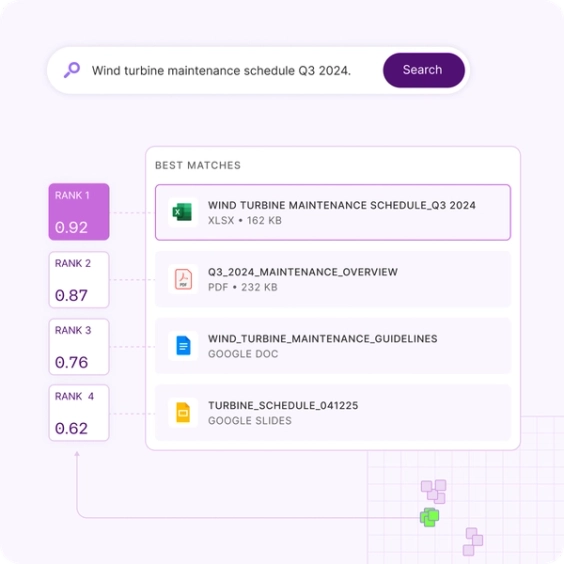564x564 pixels.
Task: Select the Rank 4 score card 0.62
Action: click(79, 413)
